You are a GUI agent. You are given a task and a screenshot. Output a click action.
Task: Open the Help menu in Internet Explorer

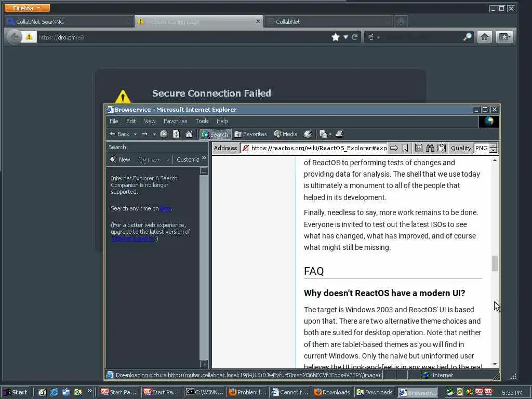pyautogui.click(x=222, y=121)
